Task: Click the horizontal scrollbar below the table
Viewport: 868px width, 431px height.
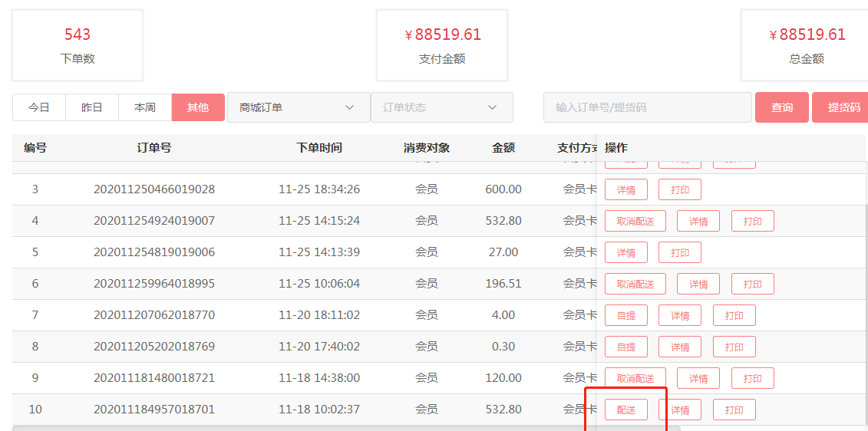Action: [346, 428]
